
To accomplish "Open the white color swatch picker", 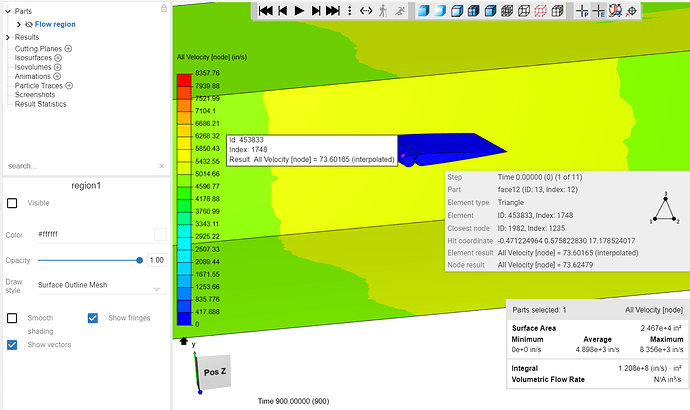I will pyautogui.click(x=160, y=234).
